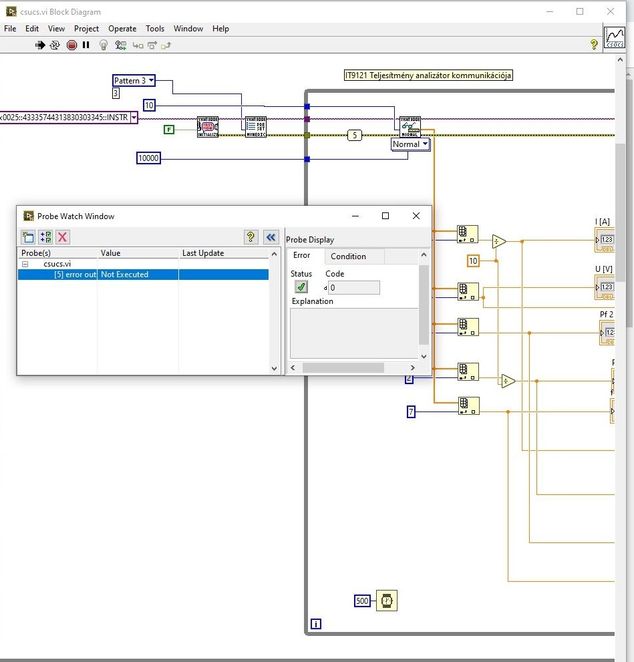Click the probe number 5 on the error wire

pos(355,135)
